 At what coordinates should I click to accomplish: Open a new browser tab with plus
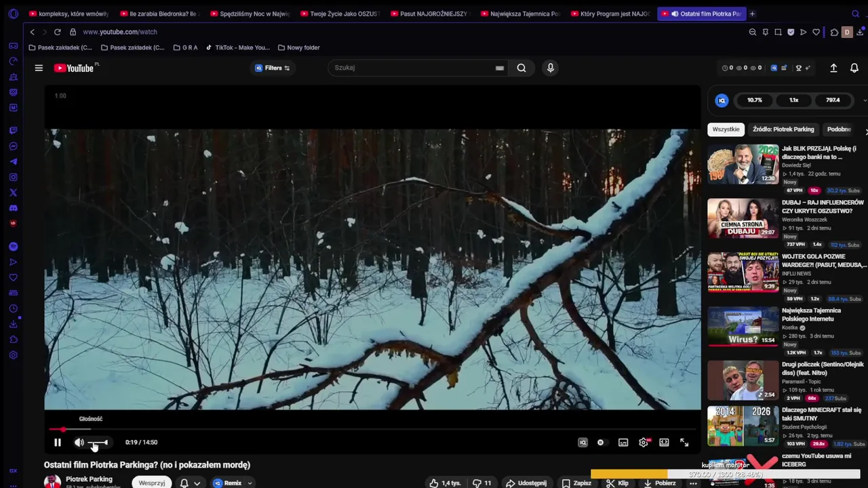tap(752, 14)
